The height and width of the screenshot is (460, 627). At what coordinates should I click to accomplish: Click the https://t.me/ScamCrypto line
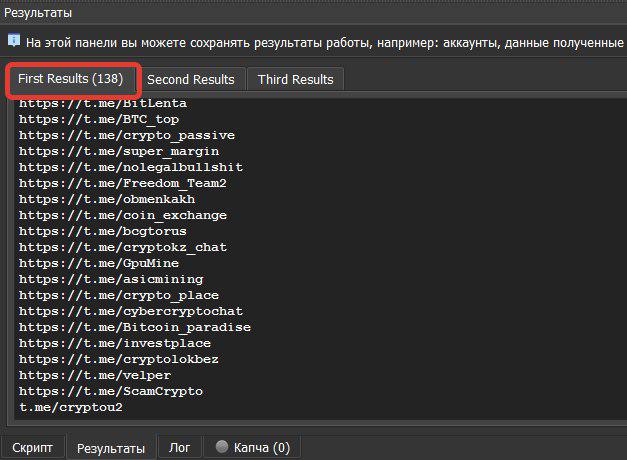(110, 391)
